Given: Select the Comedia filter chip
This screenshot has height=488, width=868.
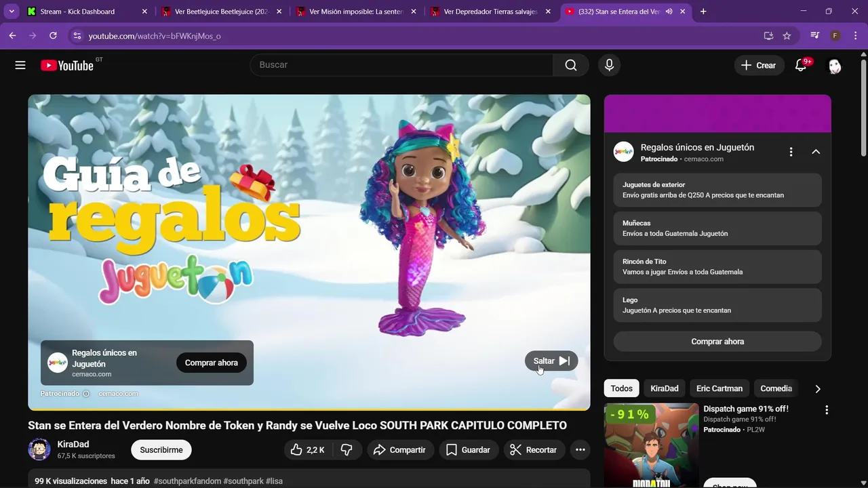Looking at the screenshot, I should (x=776, y=388).
